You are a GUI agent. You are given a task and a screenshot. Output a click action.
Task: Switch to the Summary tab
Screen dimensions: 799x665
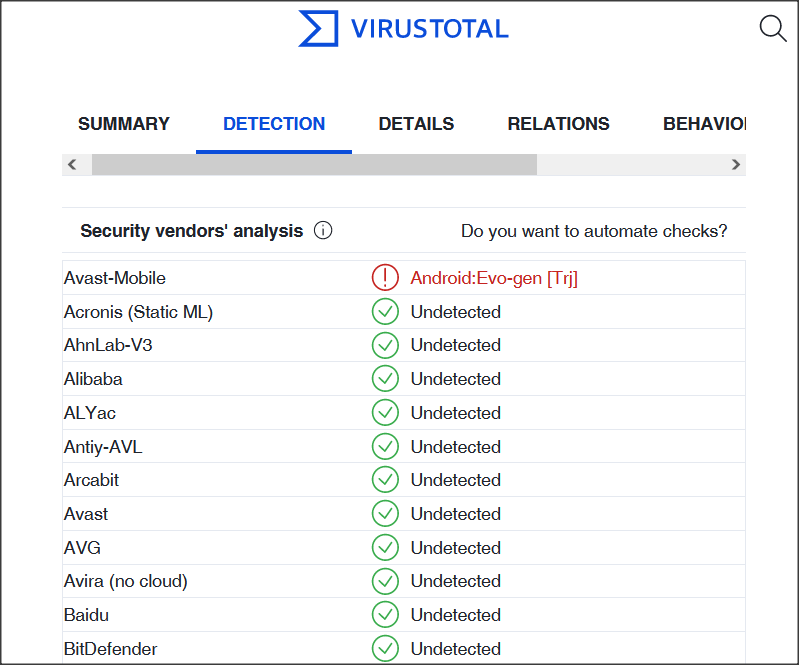tap(124, 124)
